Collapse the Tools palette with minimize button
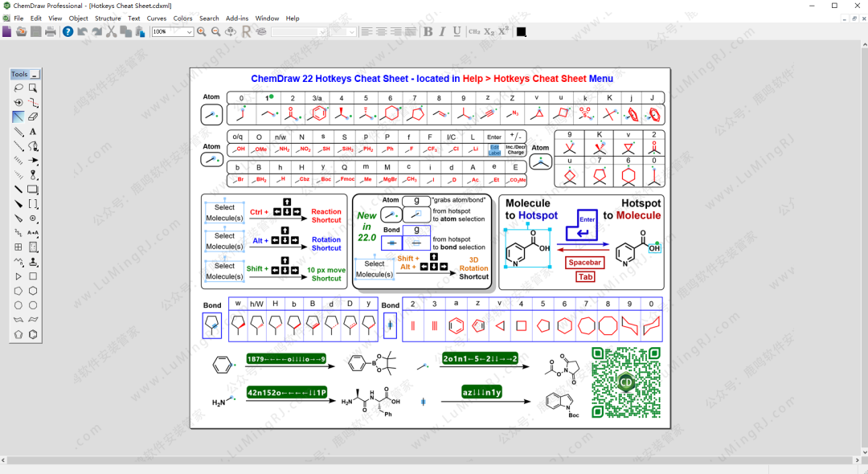868x474 pixels. [x=35, y=74]
